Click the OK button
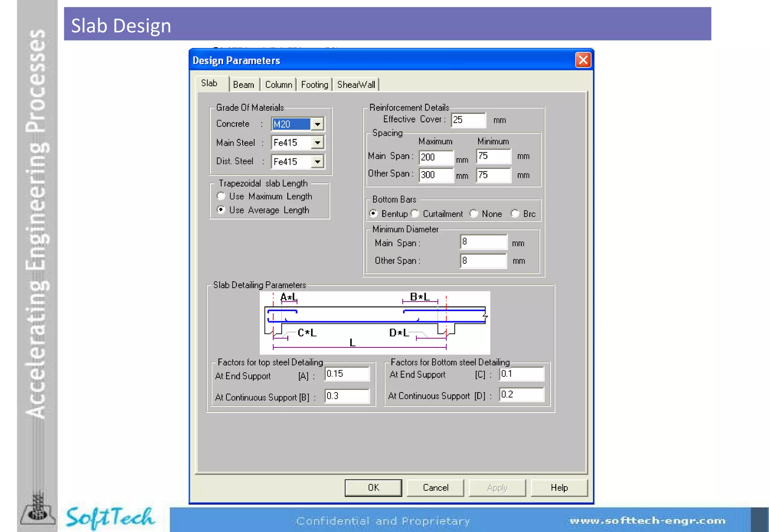This screenshot has width=769, height=532. pyautogui.click(x=374, y=488)
